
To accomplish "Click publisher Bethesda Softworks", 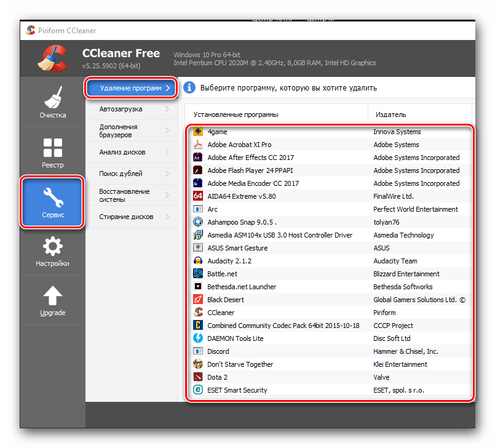I will (403, 287).
